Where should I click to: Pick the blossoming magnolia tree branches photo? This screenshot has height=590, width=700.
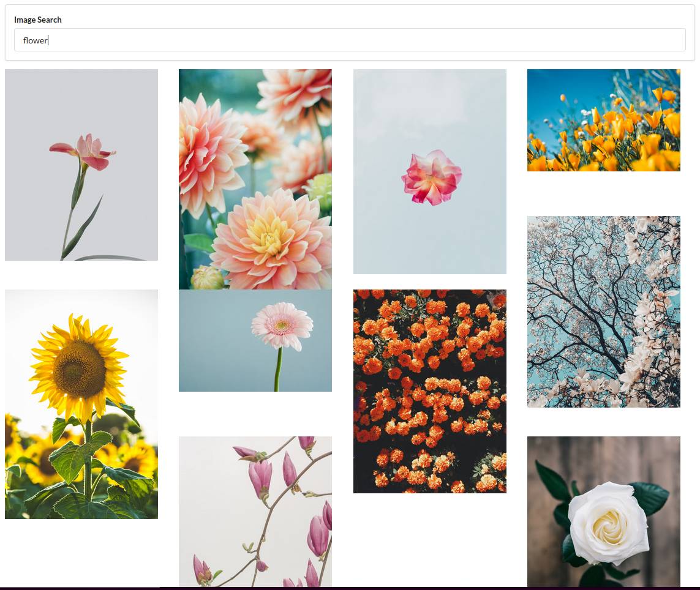(x=603, y=312)
